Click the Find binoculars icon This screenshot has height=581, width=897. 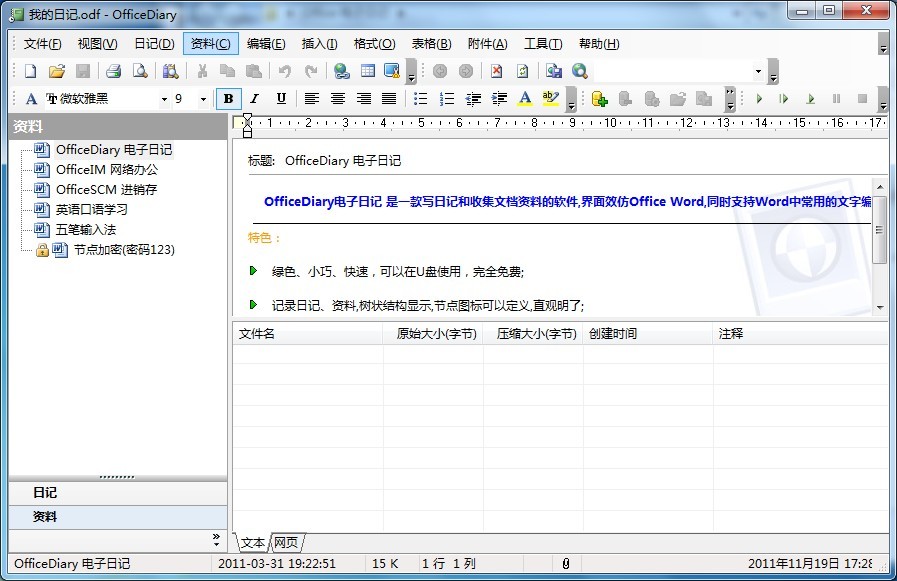171,71
